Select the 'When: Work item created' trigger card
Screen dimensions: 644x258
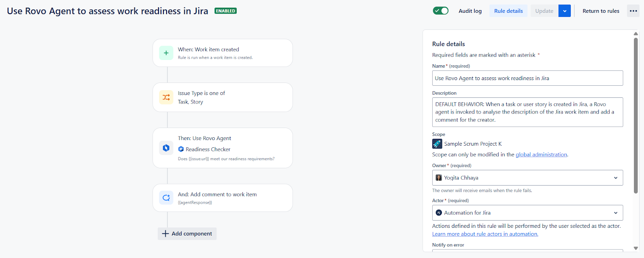pos(223,53)
